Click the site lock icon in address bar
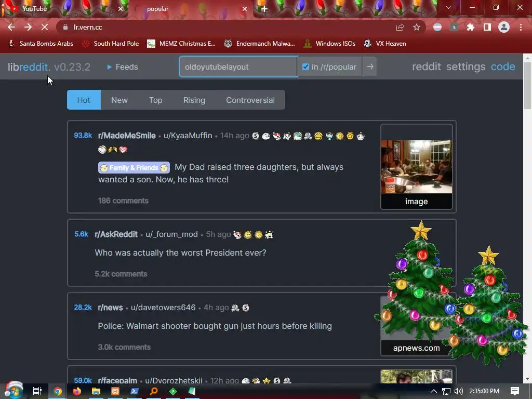The width and height of the screenshot is (532, 399). pos(65,27)
